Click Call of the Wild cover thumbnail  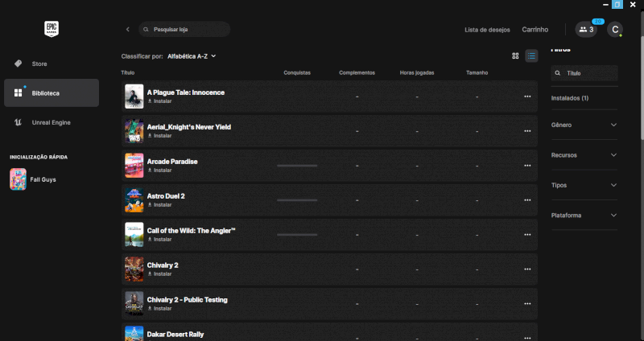pyautogui.click(x=134, y=235)
